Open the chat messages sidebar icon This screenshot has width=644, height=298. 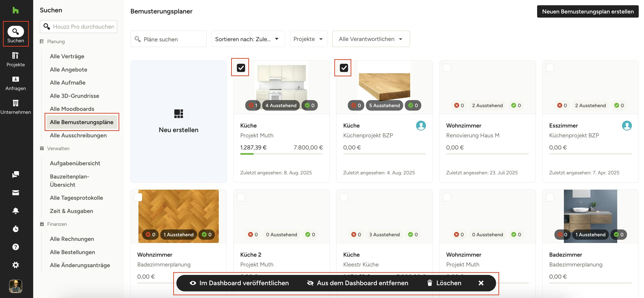16,174
